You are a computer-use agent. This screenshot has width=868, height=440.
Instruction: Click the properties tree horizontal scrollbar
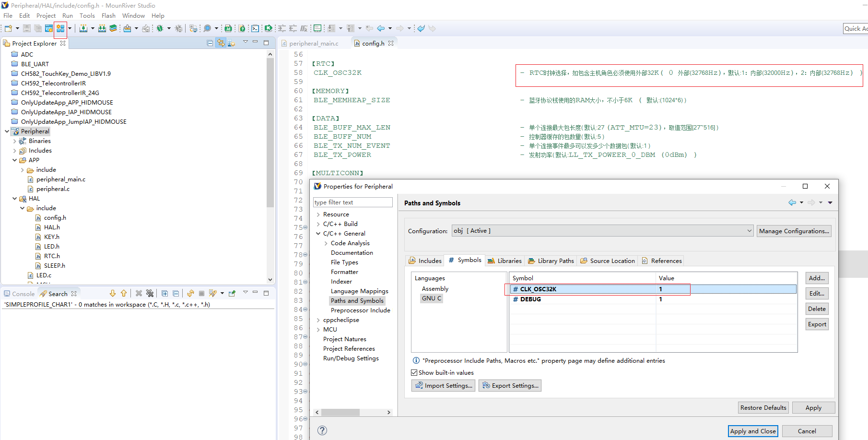coord(340,412)
